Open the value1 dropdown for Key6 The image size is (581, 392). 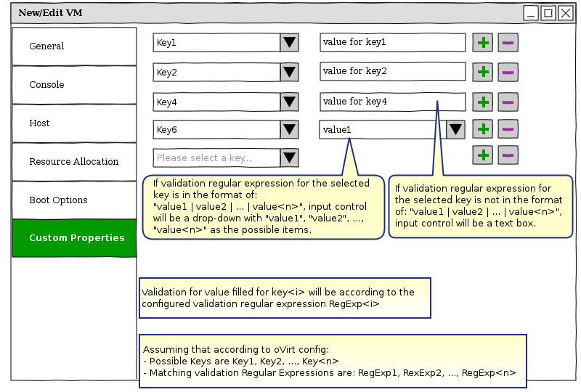pyautogui.click(x=455, y=130)
